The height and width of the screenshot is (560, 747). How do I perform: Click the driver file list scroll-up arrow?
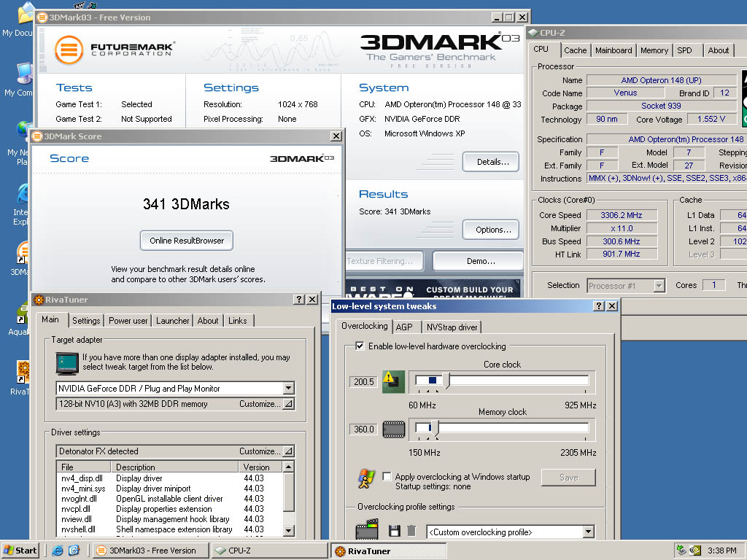click(288, 466)
